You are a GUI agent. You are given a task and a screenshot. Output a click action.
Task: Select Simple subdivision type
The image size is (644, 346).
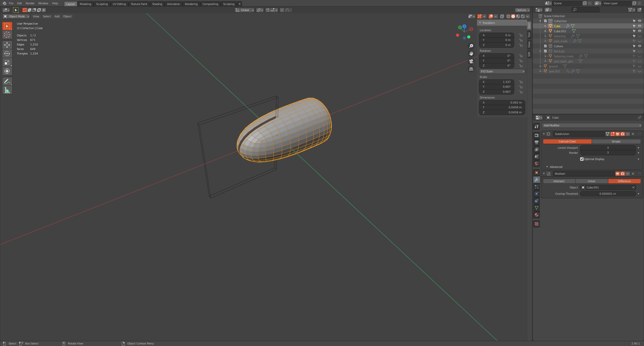[616, 141]
